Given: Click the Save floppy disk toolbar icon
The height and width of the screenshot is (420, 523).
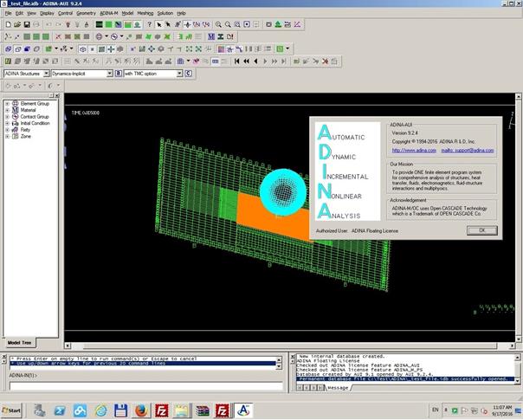Looking at the screenshot, I should pyautogui.click(x=27, y=25).
